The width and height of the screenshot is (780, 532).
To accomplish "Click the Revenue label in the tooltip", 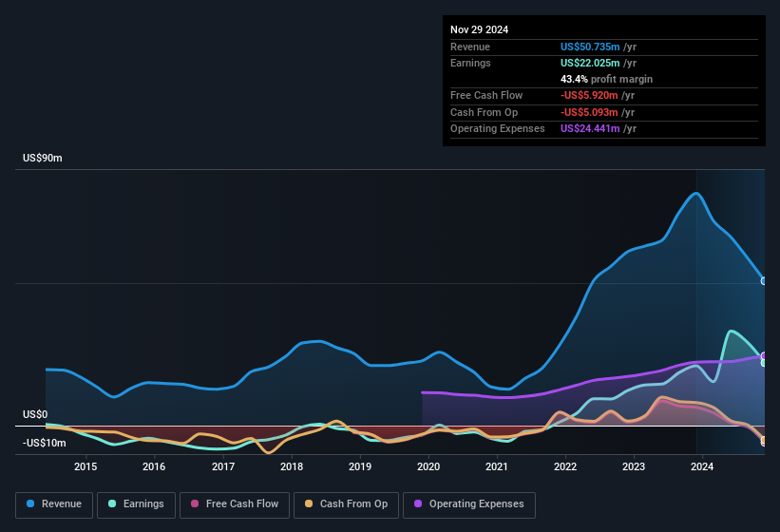I will pyautogui.click(x=470, y=47).
